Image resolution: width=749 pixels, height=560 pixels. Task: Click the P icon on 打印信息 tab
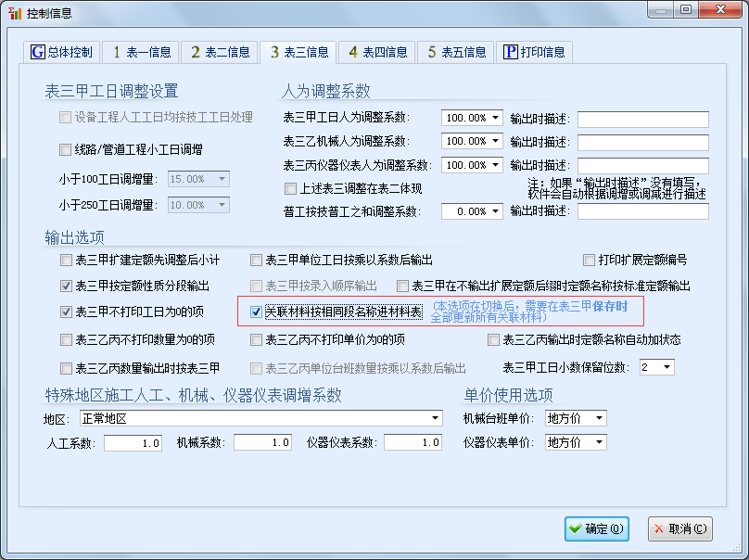(510, 53)
